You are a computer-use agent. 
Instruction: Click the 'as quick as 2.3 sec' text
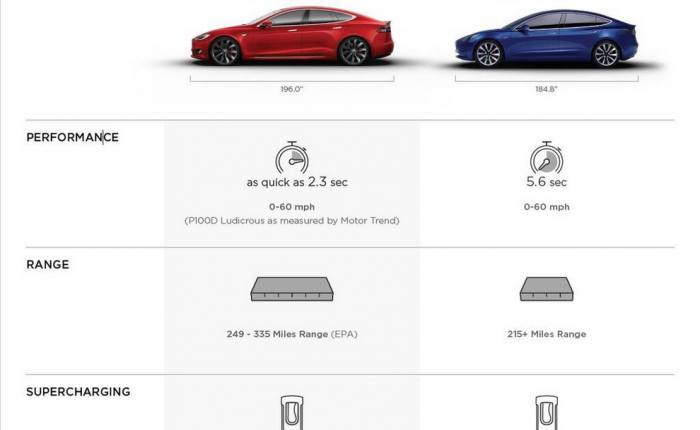[x=297, y=182]
